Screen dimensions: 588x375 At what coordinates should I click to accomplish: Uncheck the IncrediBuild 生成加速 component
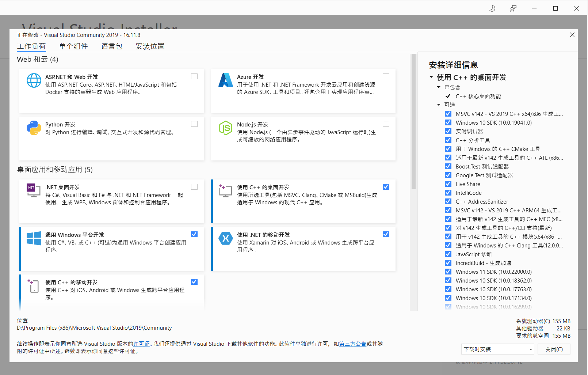pyautogui.click(x=448, y=263)
